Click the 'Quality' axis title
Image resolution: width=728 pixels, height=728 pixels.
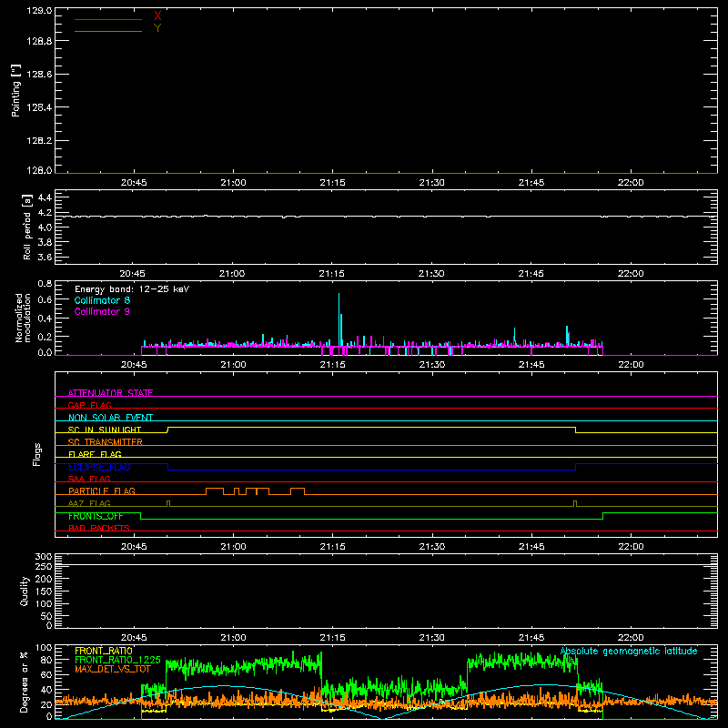click(x=25, y=591)
